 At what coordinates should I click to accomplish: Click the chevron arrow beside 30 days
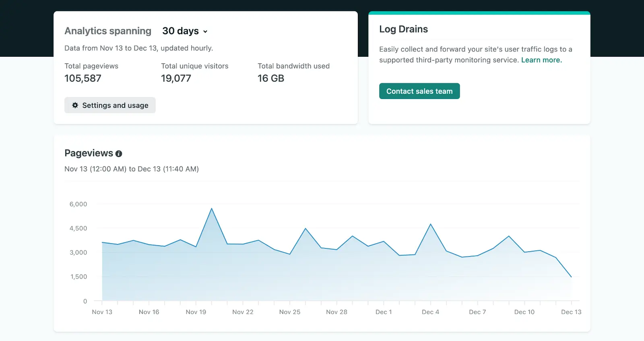click(205, 31)
